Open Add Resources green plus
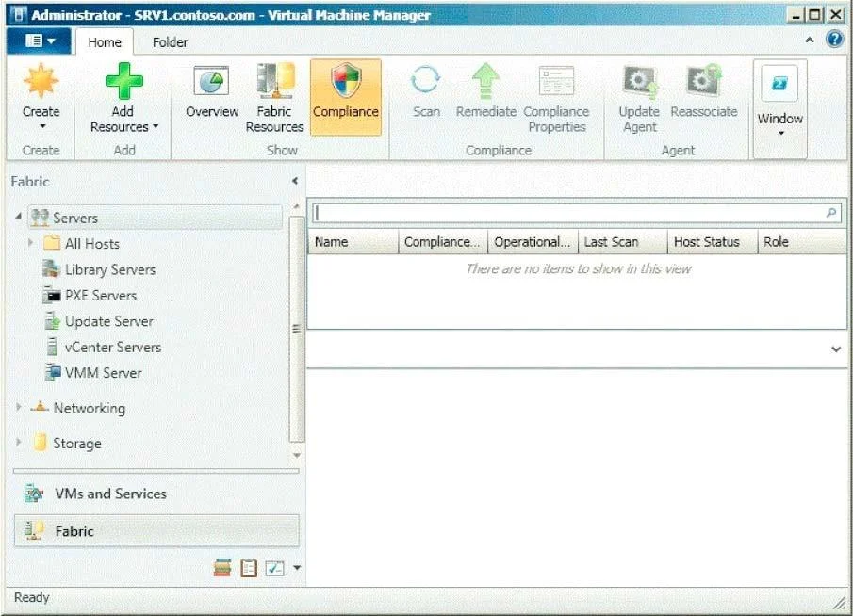This screenshot has height=616, width=853. [x=123, y=82]
